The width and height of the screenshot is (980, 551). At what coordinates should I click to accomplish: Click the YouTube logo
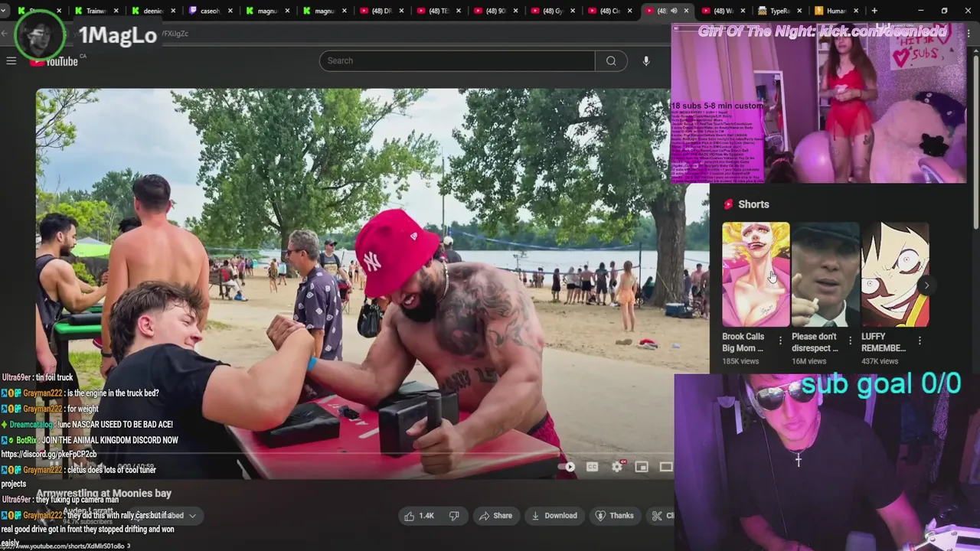tap(54, 61)
